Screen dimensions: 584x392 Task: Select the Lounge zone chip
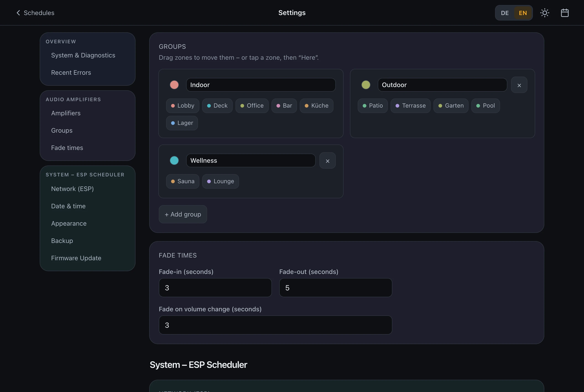[x=220, y=181]
